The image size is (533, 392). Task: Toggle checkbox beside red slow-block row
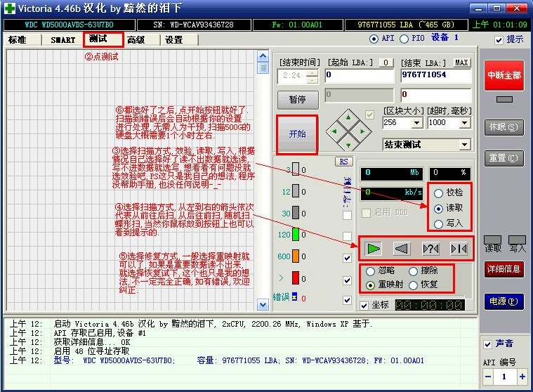click(x=347, y=280)
